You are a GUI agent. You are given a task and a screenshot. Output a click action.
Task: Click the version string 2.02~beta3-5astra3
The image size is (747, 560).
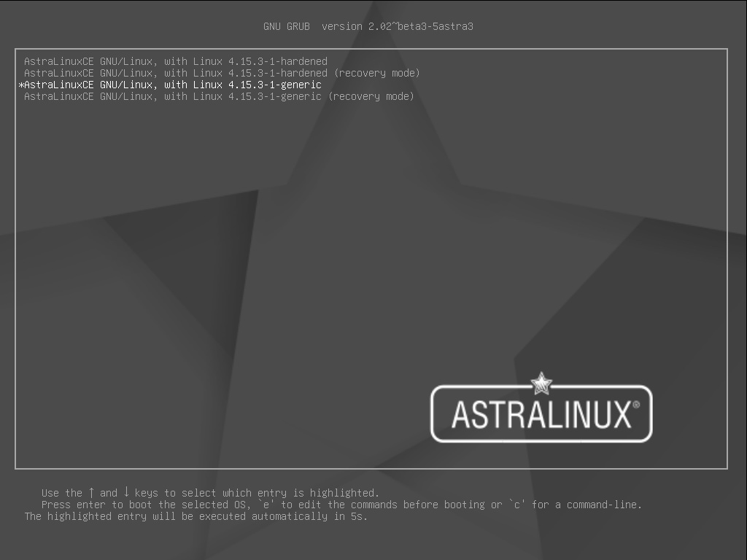421,27
